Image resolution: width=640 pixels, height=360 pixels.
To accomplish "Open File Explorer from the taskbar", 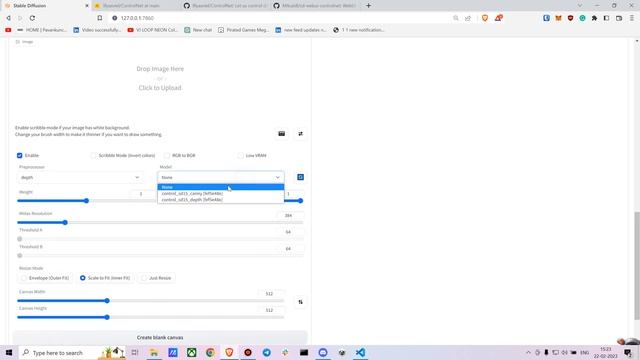I will pos(154,353).
